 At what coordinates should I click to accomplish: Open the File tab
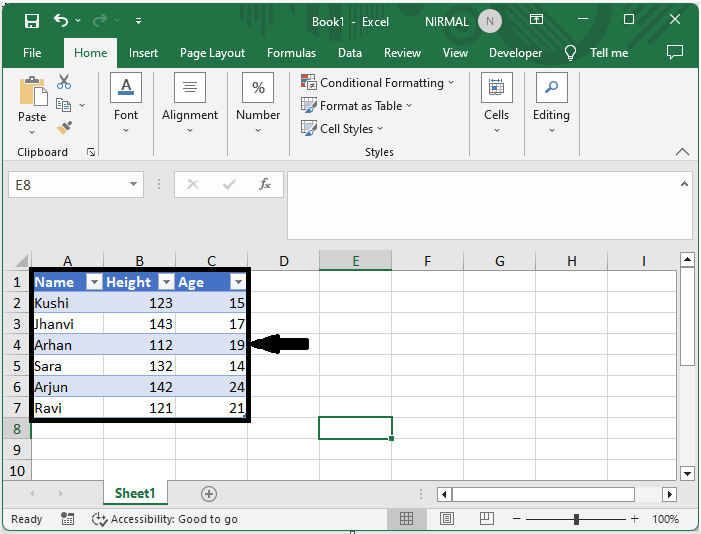pos(32,53)
